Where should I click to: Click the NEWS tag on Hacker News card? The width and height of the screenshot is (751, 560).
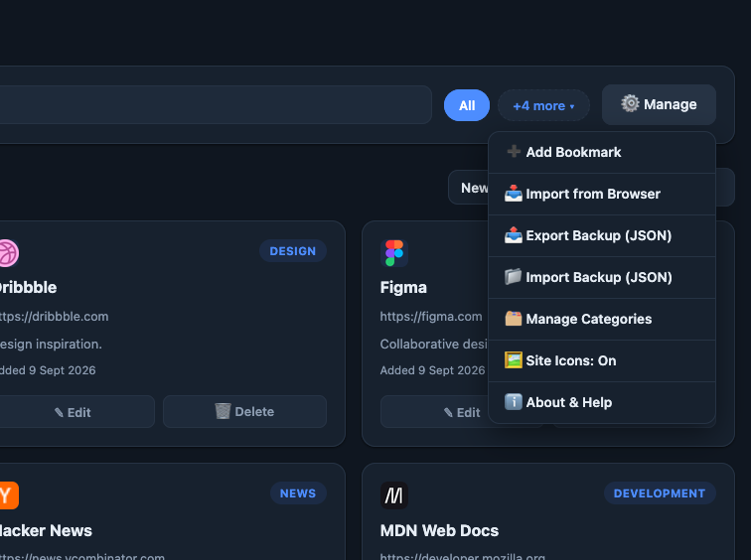click(298, 493)
